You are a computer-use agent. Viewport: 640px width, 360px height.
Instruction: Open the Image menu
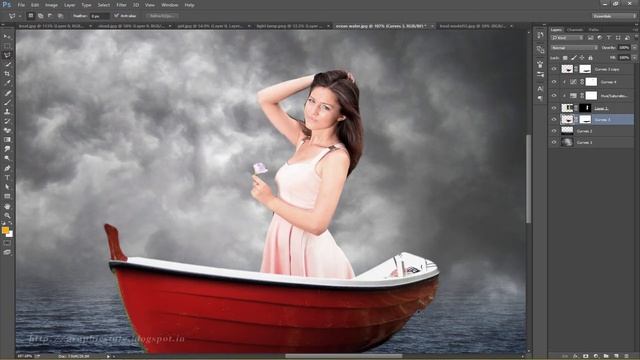coord(51,5)
